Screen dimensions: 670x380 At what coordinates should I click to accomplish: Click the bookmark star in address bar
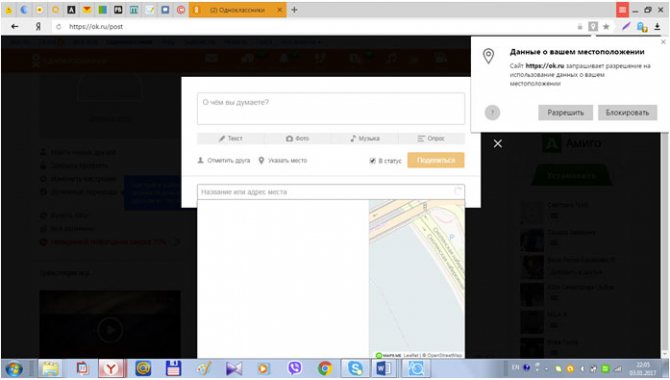coord(606,27)
